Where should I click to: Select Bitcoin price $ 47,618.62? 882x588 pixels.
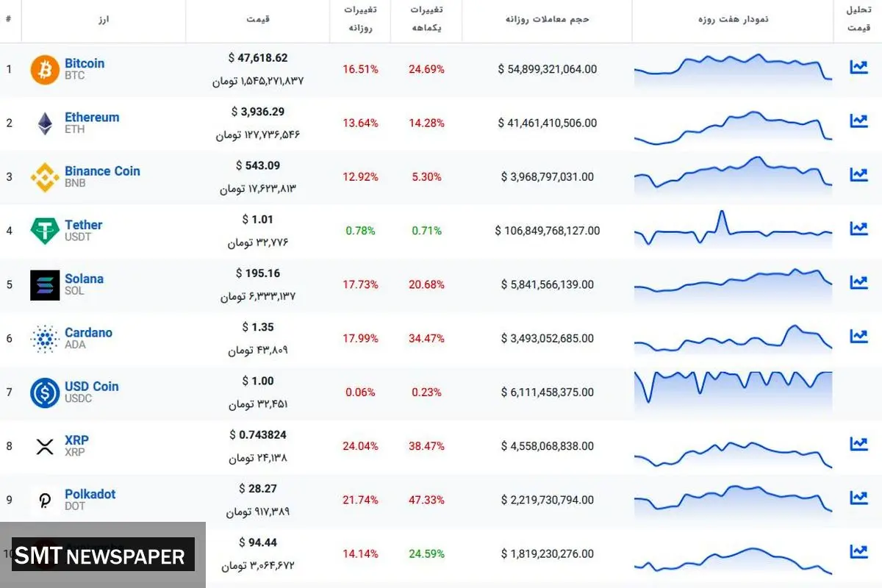tap(258, 57)
